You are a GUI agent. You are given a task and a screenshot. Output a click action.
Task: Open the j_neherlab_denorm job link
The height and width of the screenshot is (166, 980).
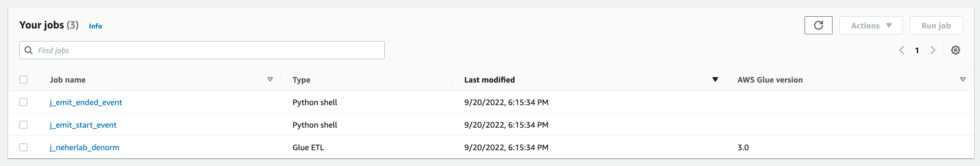[x=84, y=148]
